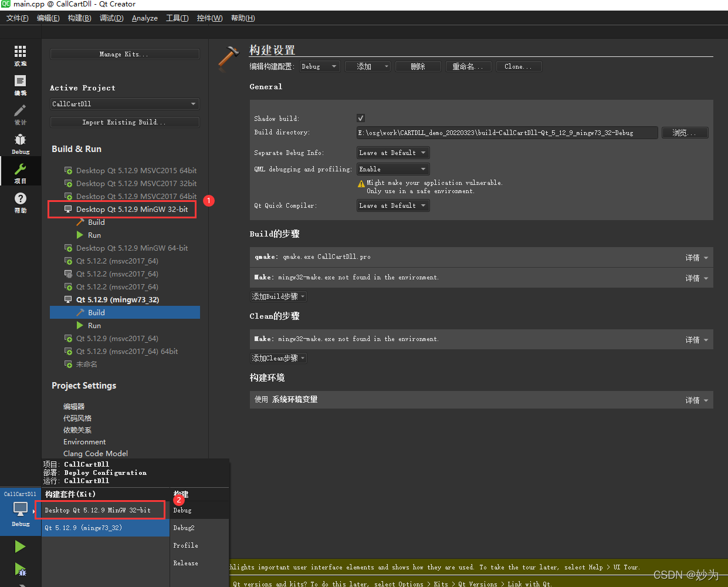Open the 帮助(H) menu
Image resolution: width=728 pixels, height=587 pixels.
[x=243, y=18]
